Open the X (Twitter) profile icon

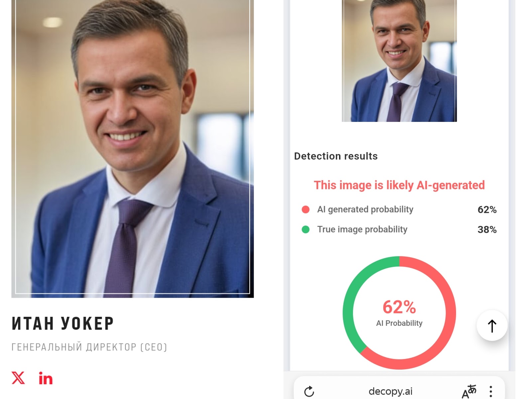click(18, 378)
